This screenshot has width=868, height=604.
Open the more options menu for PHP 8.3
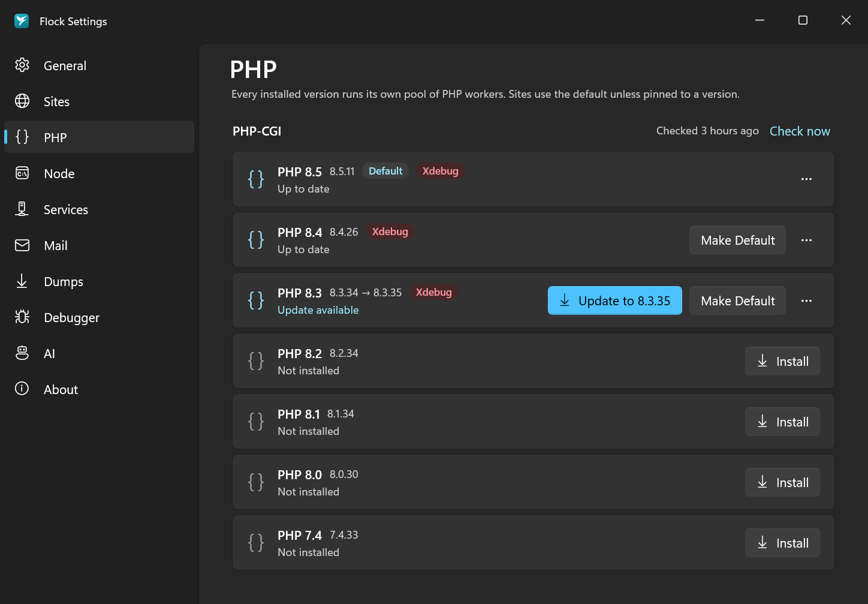pyautogui.click(x=806, y=301)
